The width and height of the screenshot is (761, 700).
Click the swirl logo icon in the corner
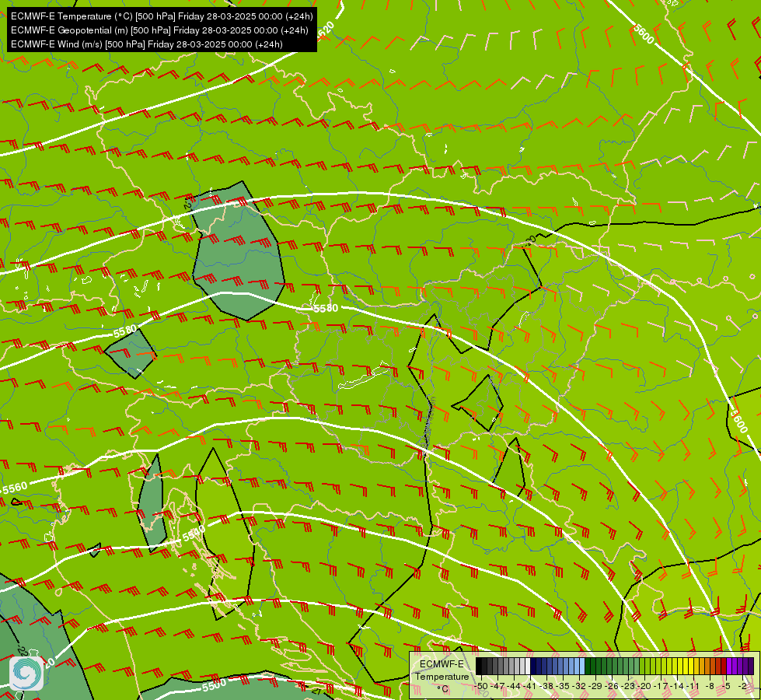pos(26,674)
